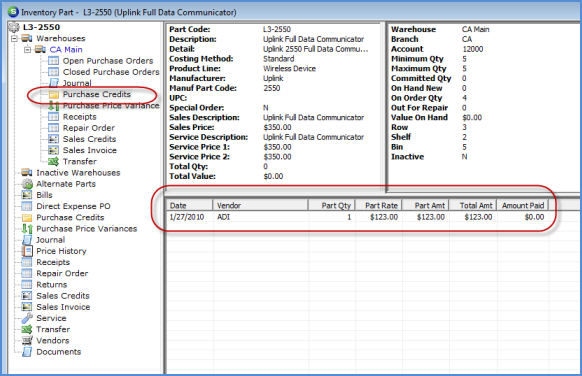Select Direct Expense PO in the tree
This screenshot has width=582, height=376.
73,206
